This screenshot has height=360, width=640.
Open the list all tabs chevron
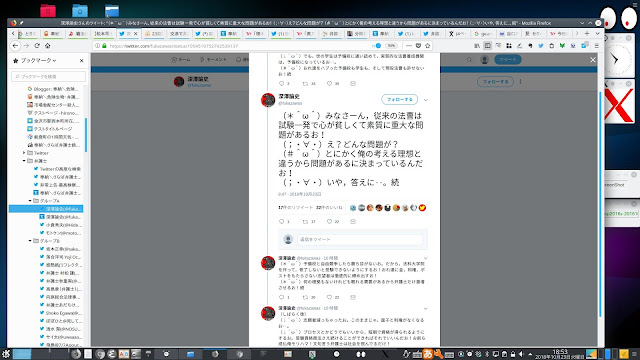click(597, 33)
